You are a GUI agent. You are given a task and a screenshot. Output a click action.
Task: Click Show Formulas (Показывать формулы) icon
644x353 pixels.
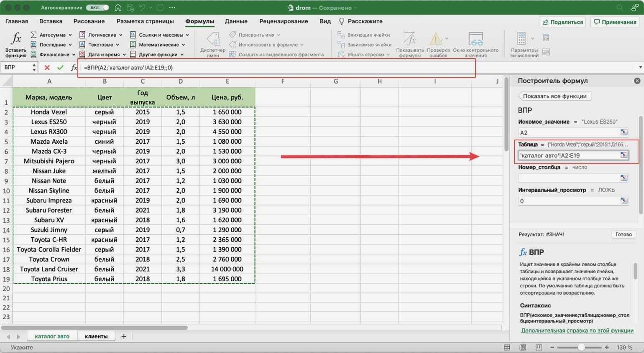coord(409,44)
